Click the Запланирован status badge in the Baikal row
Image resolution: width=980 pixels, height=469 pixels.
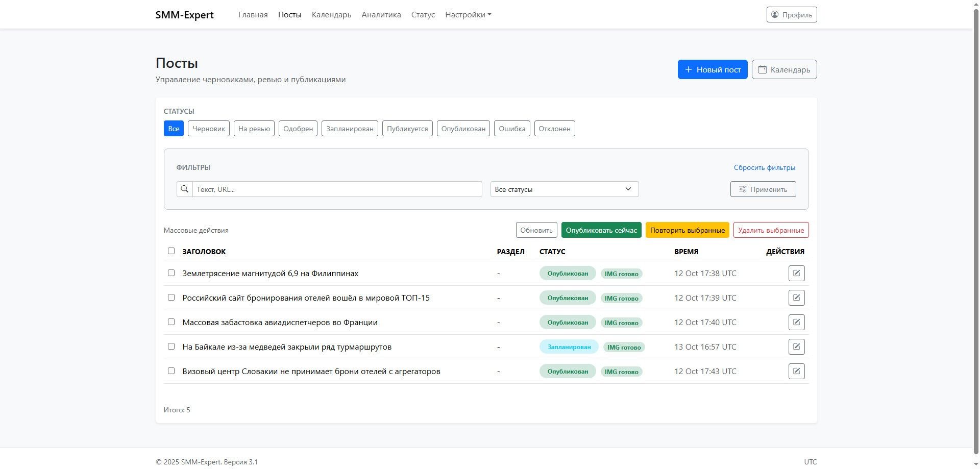(x=569, y=347)
